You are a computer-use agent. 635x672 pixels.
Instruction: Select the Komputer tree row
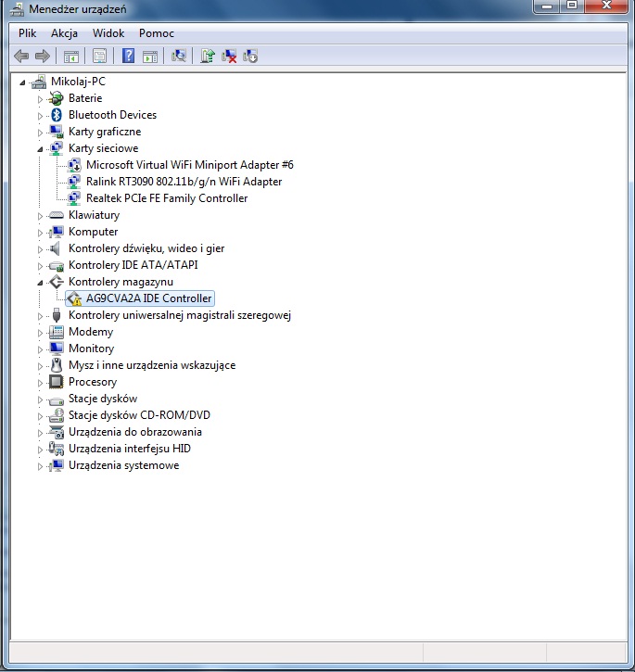[93, 232]
